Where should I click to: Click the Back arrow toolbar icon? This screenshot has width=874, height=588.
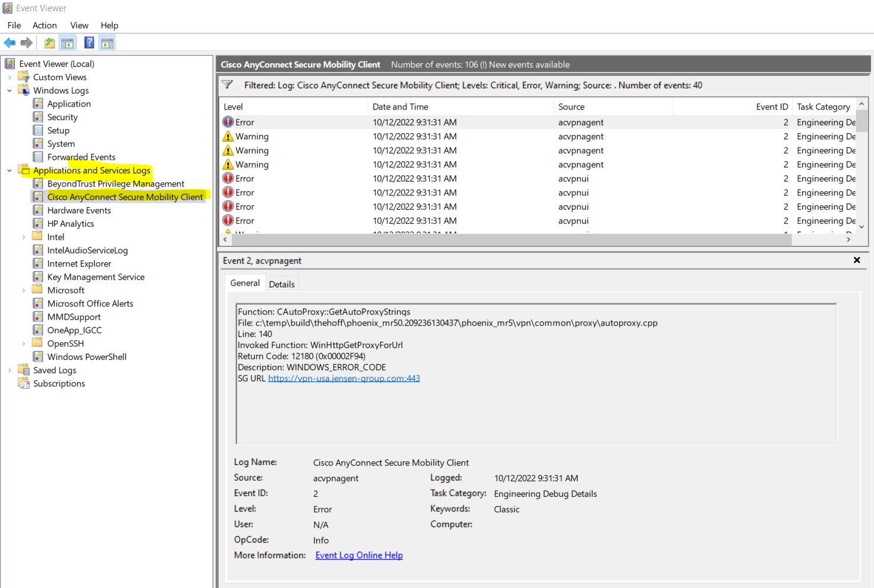(9, 43)
